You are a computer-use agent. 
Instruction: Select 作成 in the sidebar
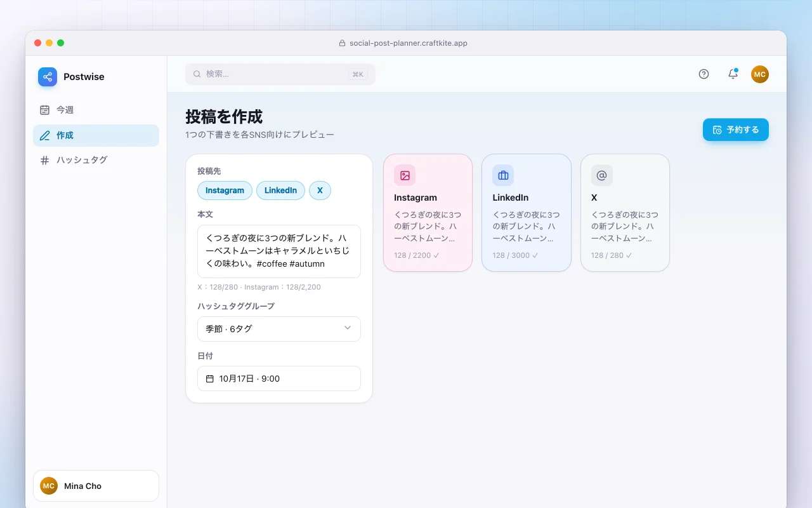pyautogui.click(x=96, y=135)
